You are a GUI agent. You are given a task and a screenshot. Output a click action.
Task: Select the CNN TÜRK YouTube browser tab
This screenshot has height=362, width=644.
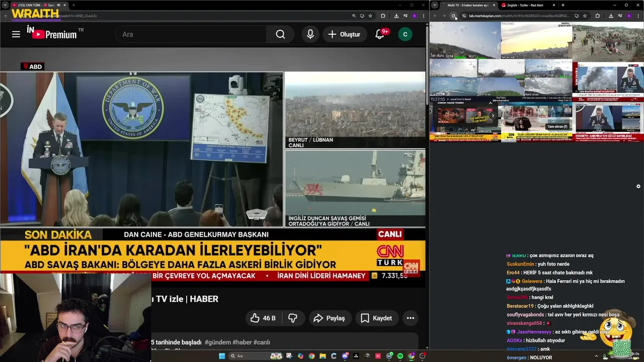point(39,5)
